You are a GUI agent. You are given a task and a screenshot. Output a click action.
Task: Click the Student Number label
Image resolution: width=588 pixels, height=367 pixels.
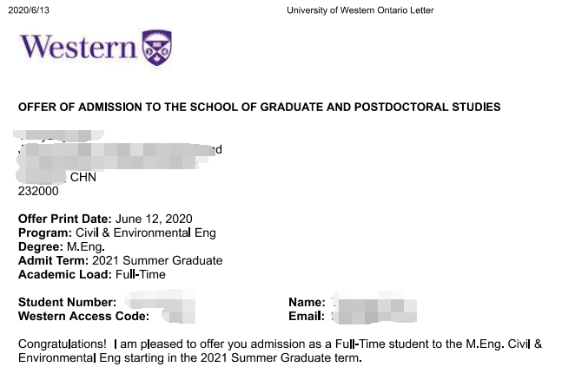coord(67,302)
